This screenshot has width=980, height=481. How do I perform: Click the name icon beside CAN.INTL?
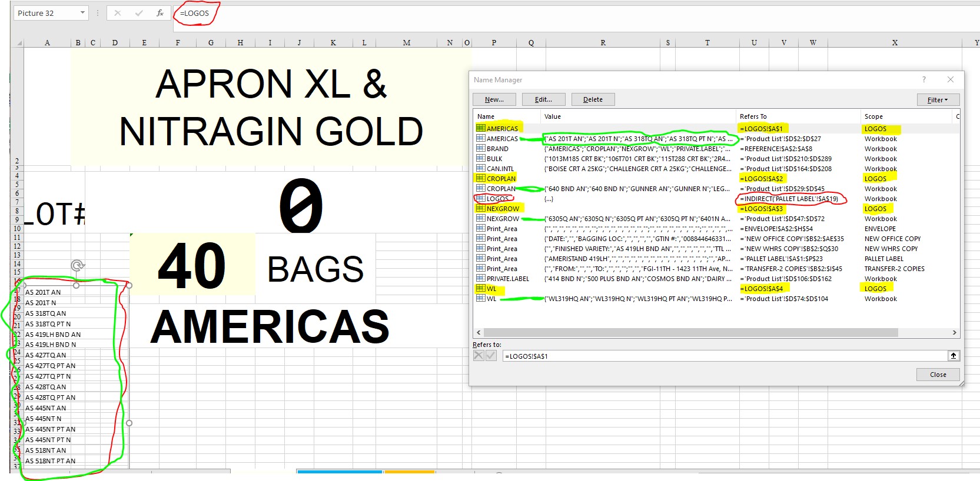[481, 169]
